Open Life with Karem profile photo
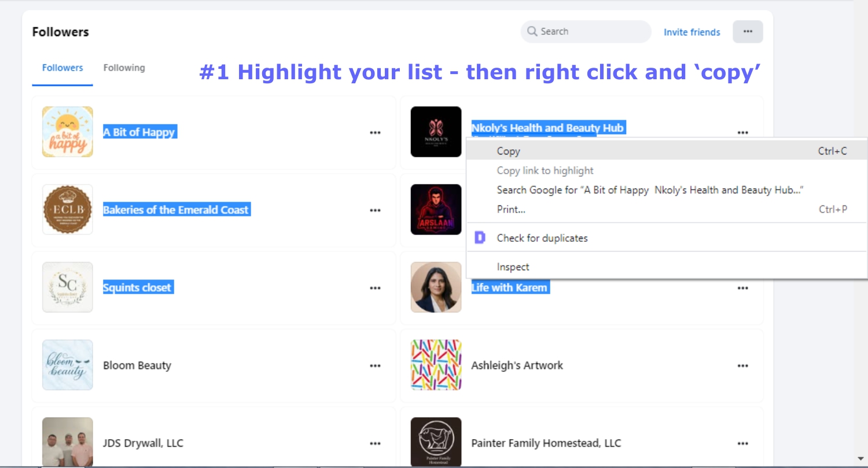This screenshot has height=468, width=868. pyautogui.click(x=436, y=288)
